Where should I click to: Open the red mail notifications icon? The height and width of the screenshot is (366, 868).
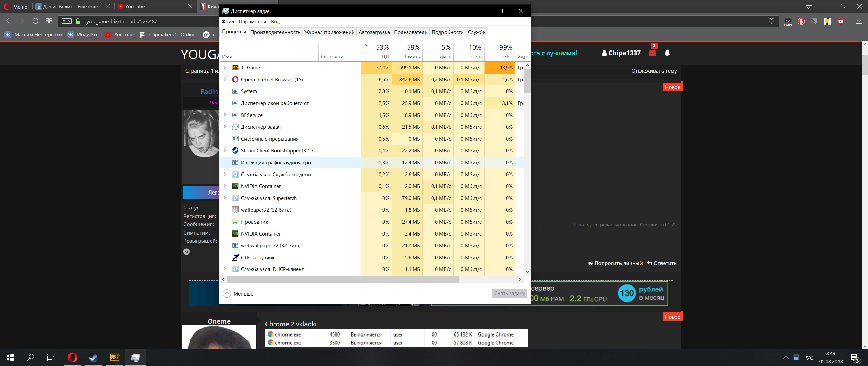coord(652,53)
